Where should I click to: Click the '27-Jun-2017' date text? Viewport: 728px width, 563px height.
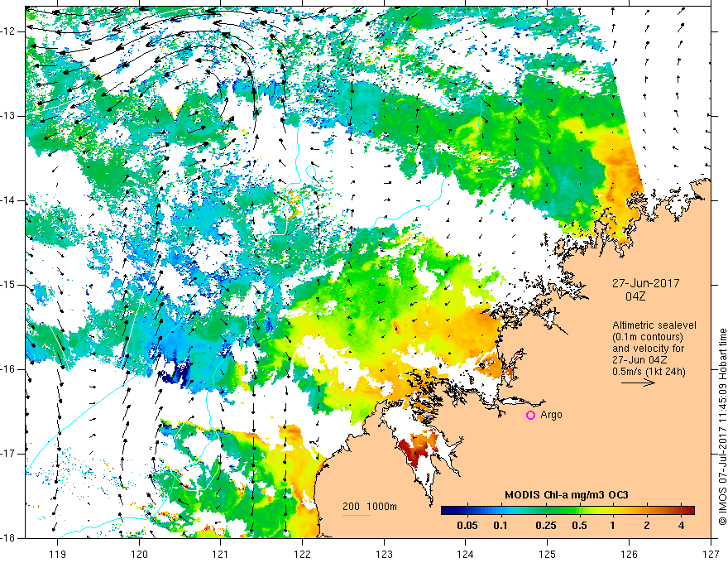[646, 283]
